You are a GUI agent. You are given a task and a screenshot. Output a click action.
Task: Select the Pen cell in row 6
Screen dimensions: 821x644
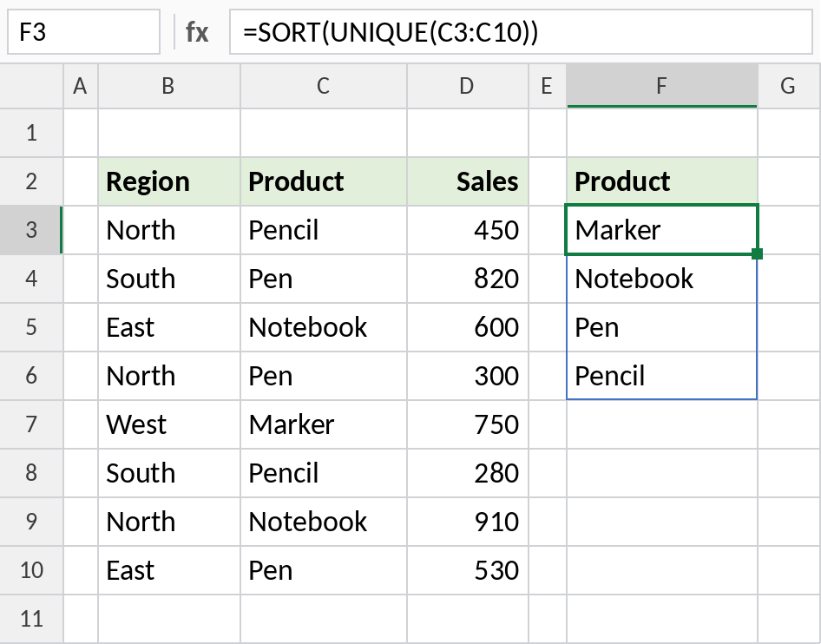[x=324, y=376]
